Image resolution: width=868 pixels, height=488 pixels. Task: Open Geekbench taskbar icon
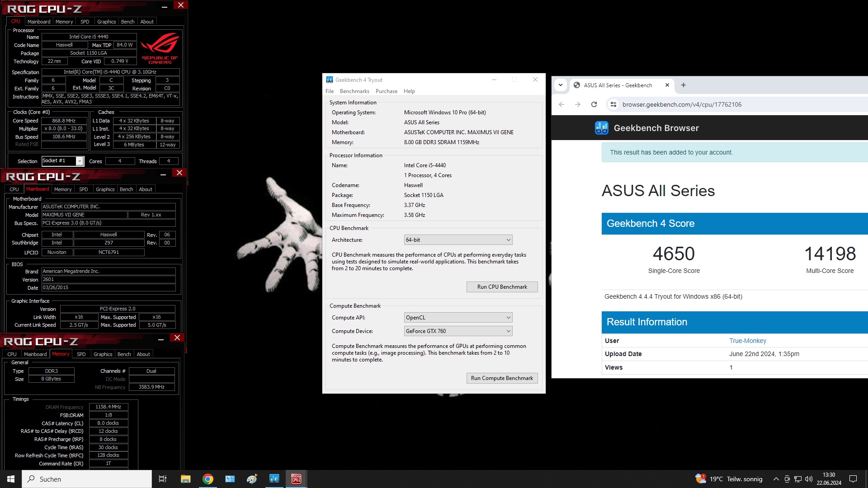(274, 479)
